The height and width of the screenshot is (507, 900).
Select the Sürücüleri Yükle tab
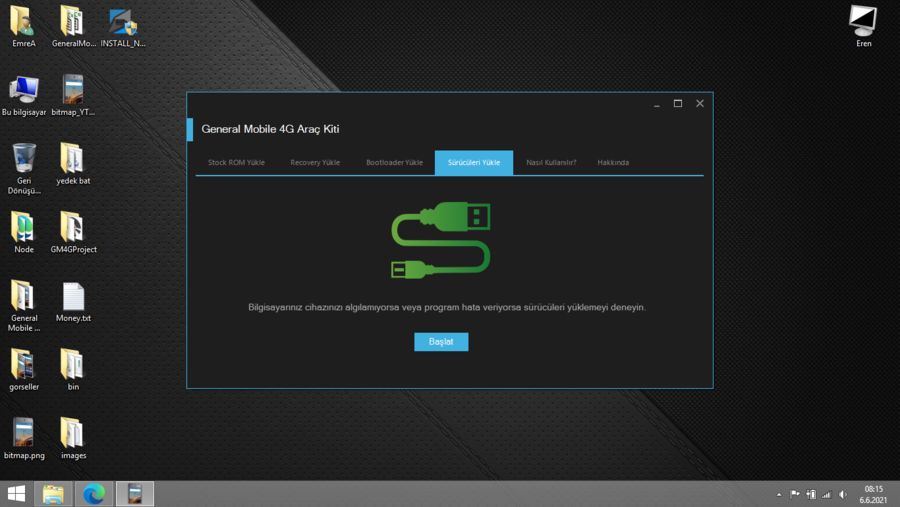pyautogui.click(x=474, y=162)
